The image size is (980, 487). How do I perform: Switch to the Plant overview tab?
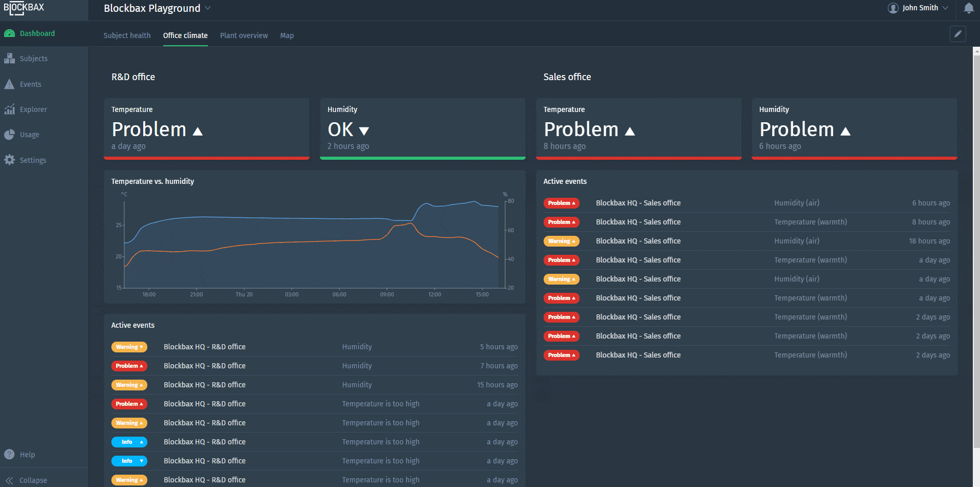pyautogui.click(x=244, y=35)
